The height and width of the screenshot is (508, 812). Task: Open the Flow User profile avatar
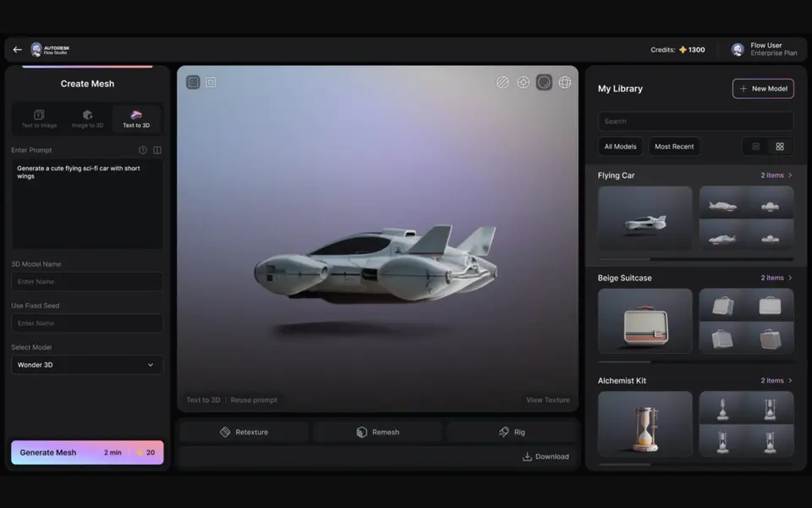pyautogui.click(x=738, y=50)
